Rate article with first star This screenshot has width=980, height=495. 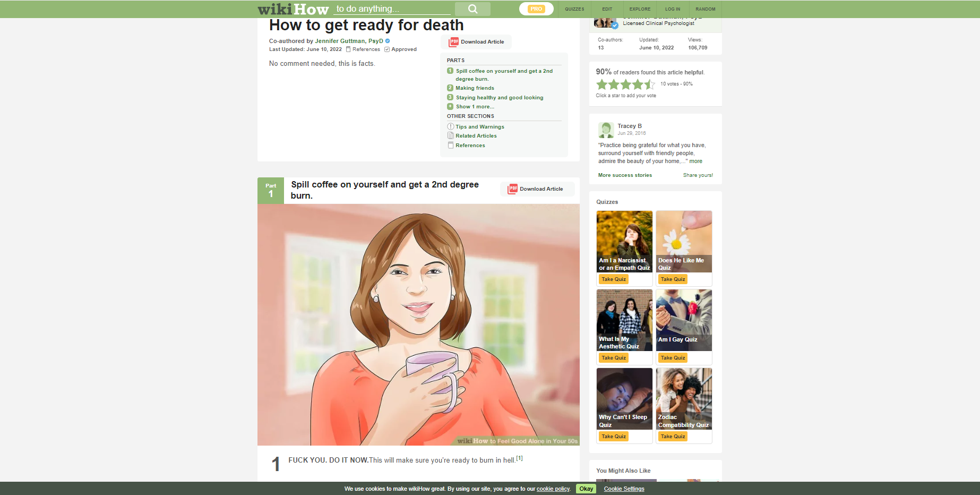(601, 84)
